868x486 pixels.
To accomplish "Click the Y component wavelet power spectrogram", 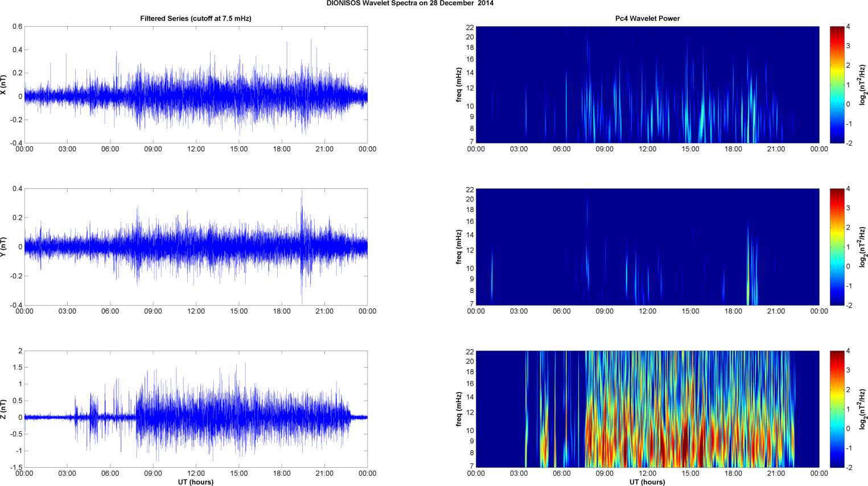I will (647, 247).
